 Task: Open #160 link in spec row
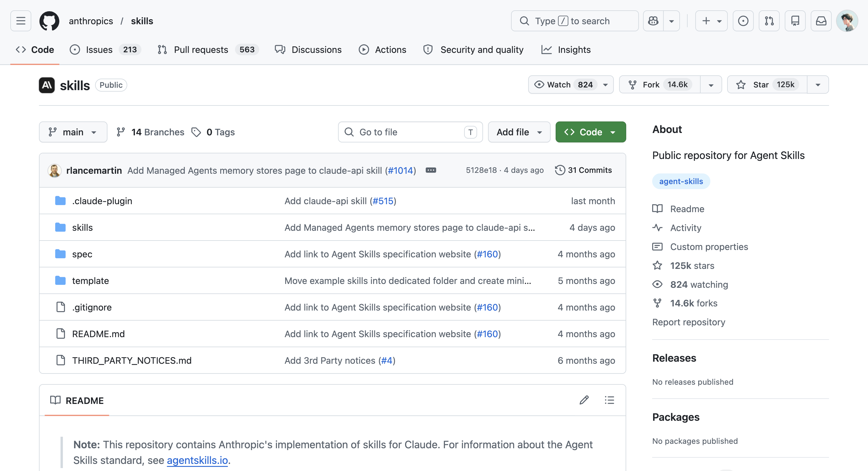pyautogui.click(x=487, y=254)
